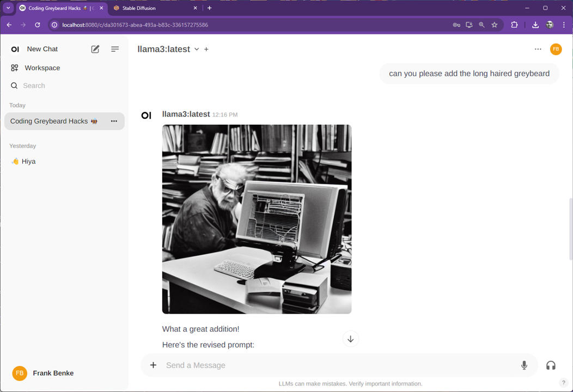Expand the llama3:latest model dropdown
Viewport: 573px width, 392px height.
pyautogui.click(x=197, y=50)
